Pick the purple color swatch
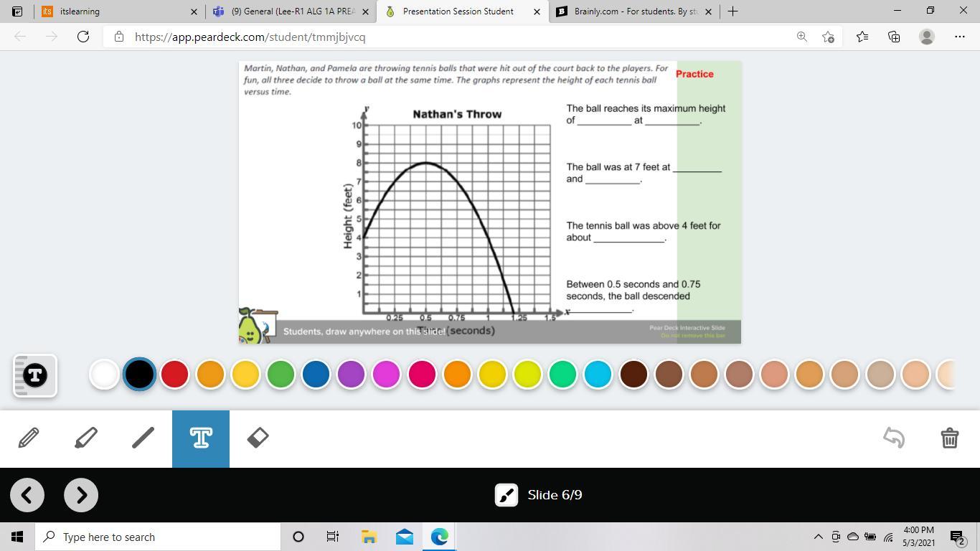This screenshot has height=551, width=980. click(x=351, y=374)
